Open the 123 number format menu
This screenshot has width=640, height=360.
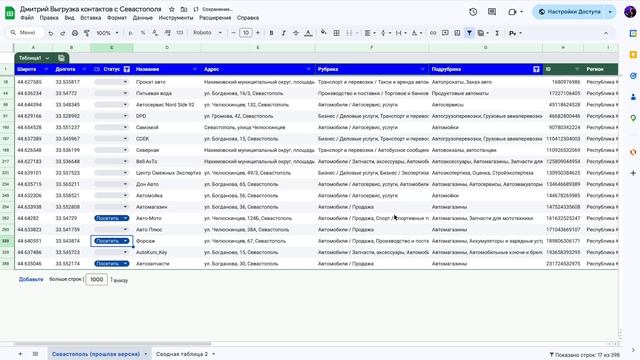180,33
